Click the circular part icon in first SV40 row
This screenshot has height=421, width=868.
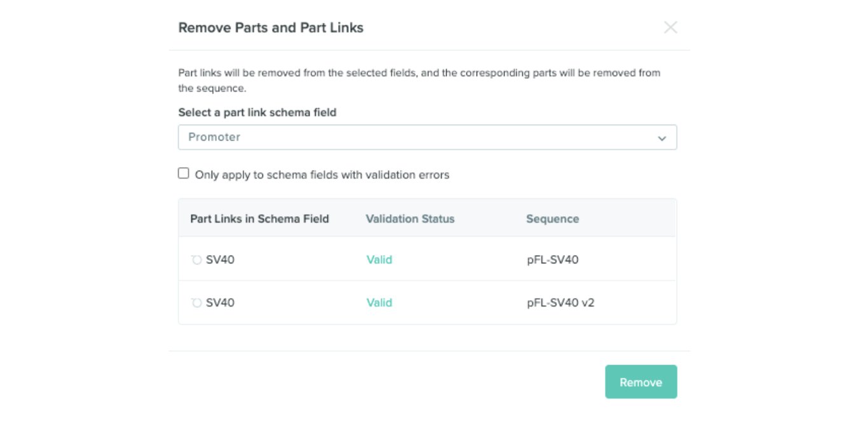tap(196, 260)
